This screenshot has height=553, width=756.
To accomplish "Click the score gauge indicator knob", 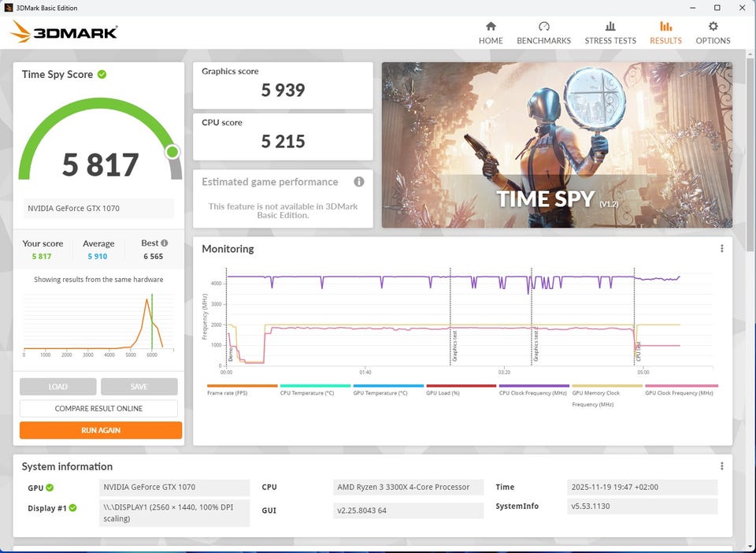I will click(172, 152).
